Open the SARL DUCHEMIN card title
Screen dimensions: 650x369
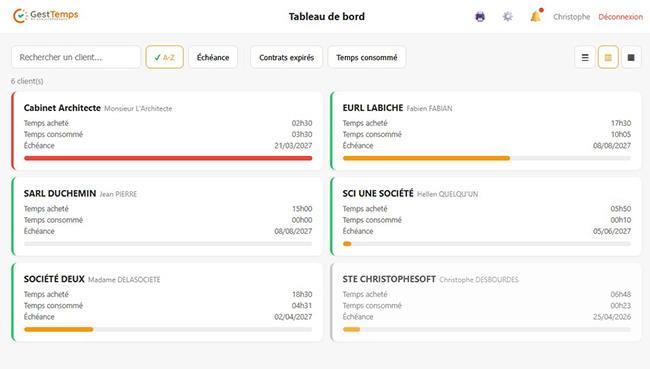pos(60,194)
